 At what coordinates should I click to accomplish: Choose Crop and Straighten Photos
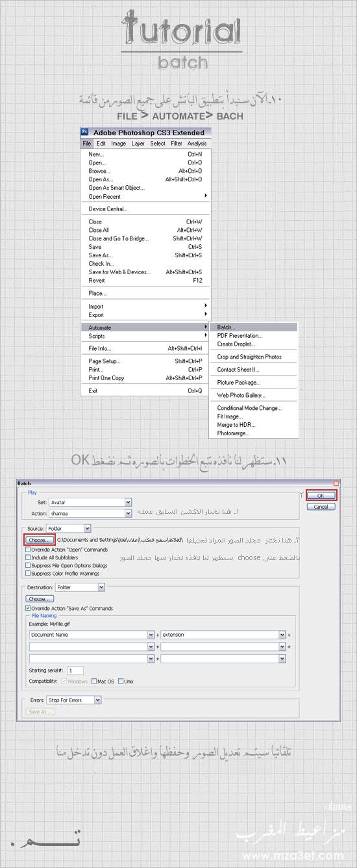(x=254, y=357)
